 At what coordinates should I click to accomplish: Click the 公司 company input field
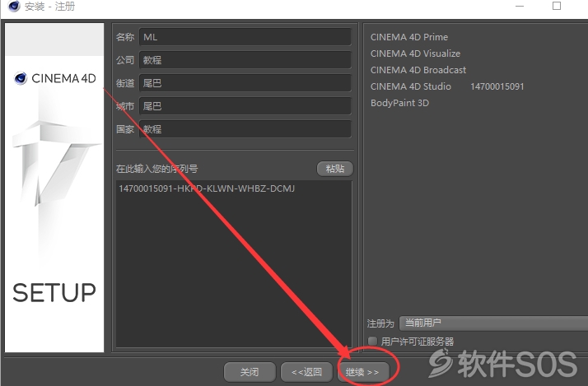coord(245,60)
